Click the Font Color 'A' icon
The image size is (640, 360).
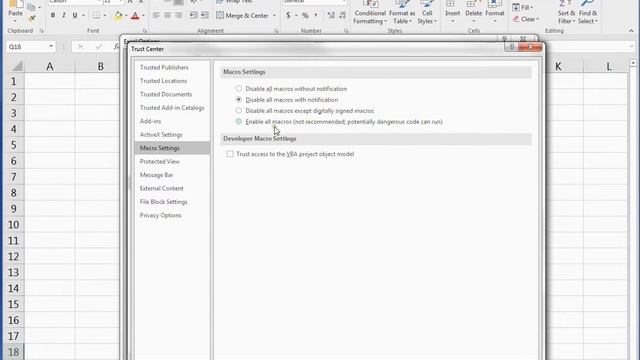pyautogui.click(x=135, y=16)
